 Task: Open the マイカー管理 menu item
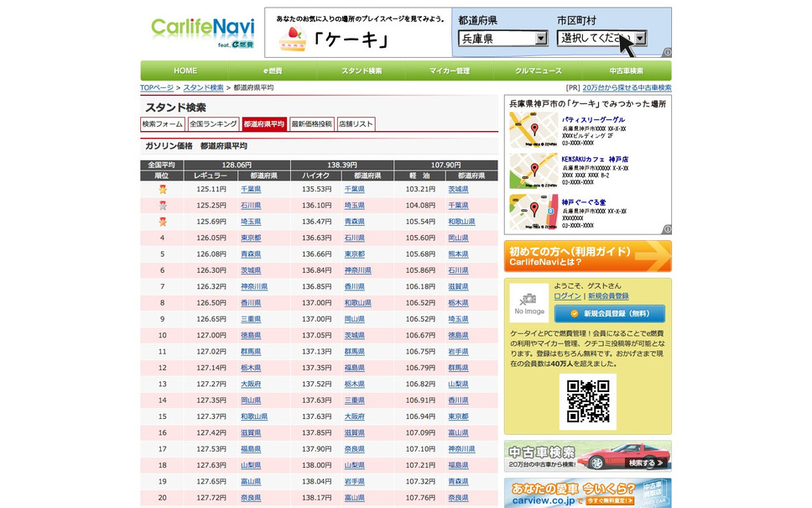450,71
